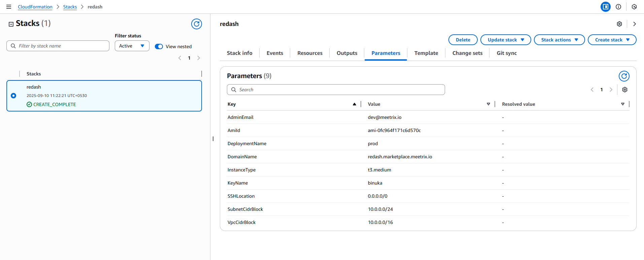Select the AmiId parameter key

tap(234, 130)
